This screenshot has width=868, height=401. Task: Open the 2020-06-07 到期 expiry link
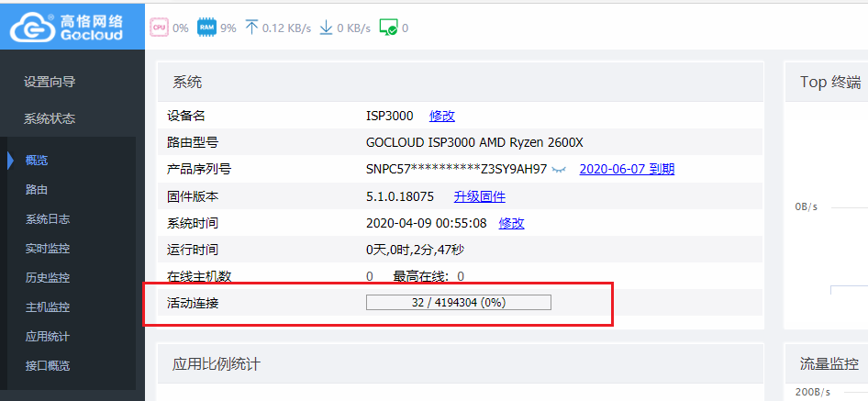pos(627,169)
